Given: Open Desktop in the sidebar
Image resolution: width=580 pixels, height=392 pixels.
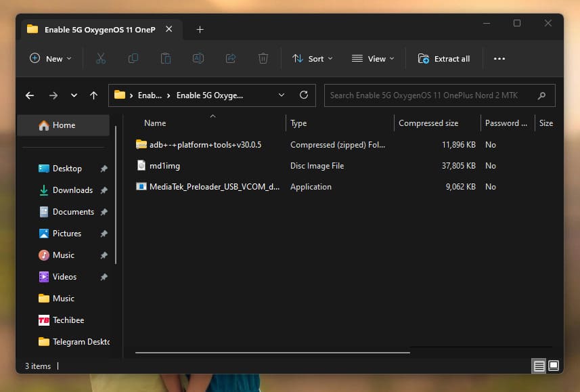Looking at the screenshot, I should (67, 169).
